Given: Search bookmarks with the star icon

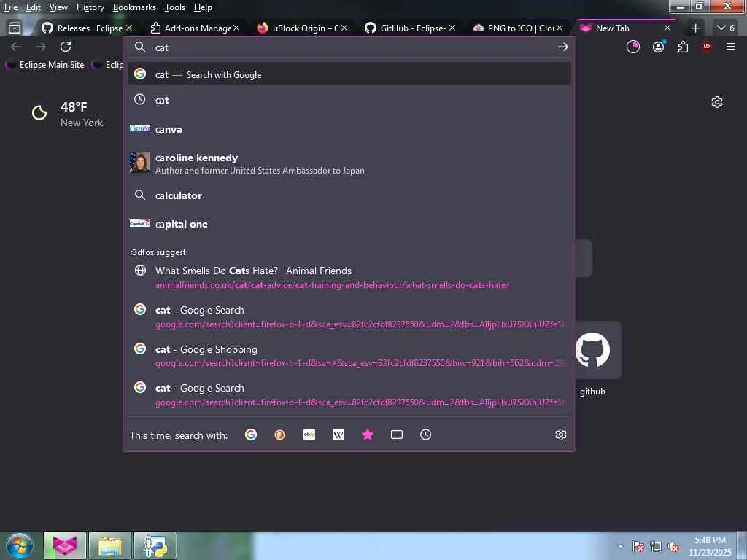Looking at the screenshot, I should pyautogui.click(x=368, y=435).
